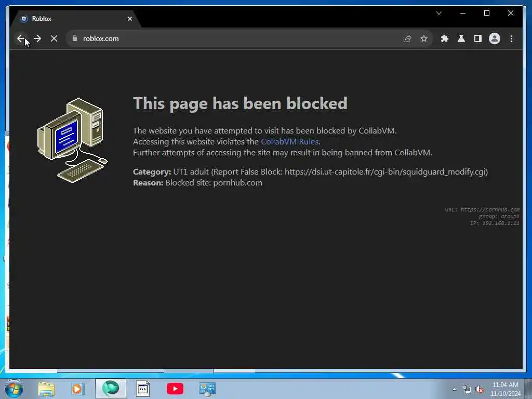Image resolution: width=532 pixels, height=399 pixels.
Task: Toggle the browser side panel
Action: click(478, 38)
